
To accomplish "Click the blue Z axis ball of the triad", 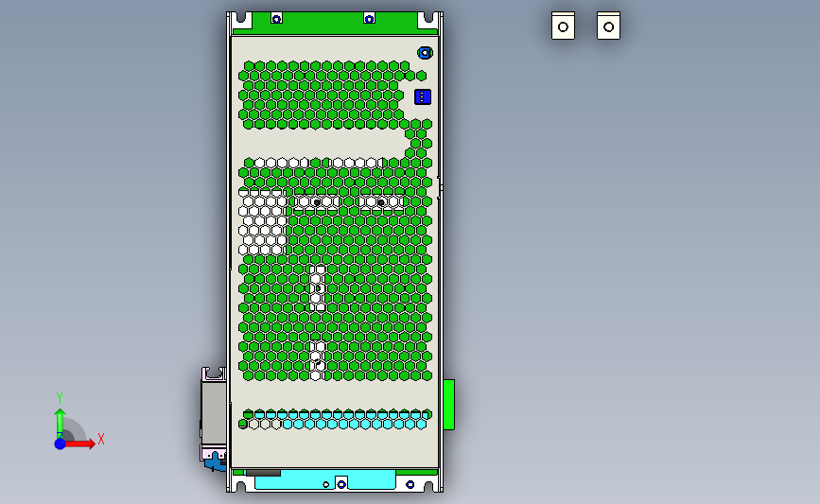I will [x=60, y=443].
